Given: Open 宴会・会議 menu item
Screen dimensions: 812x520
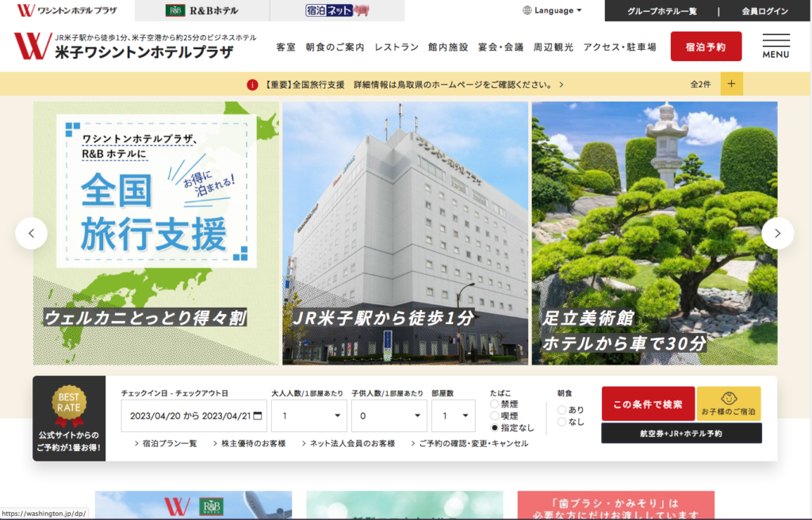Looking at the screenshot, I should (501, 47).
